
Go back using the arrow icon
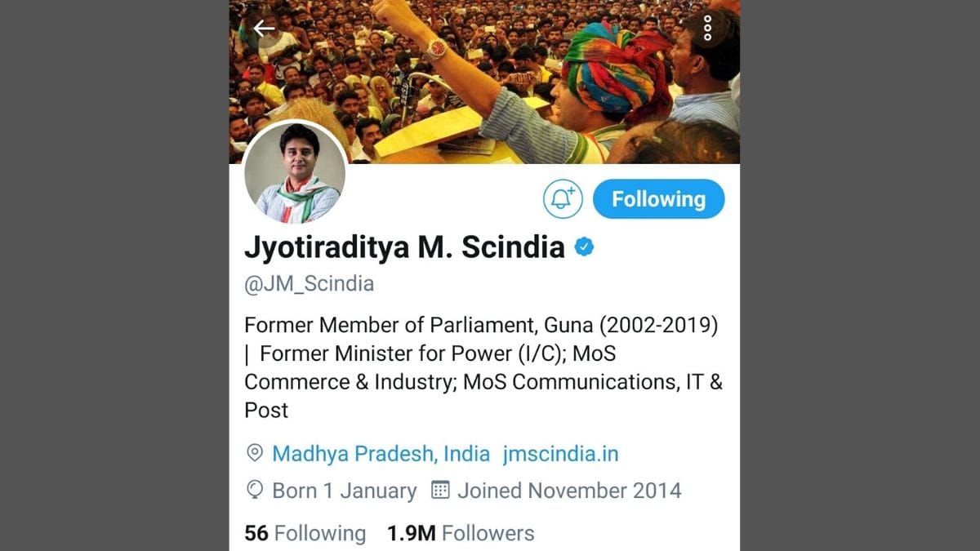[x=264, y=28]
